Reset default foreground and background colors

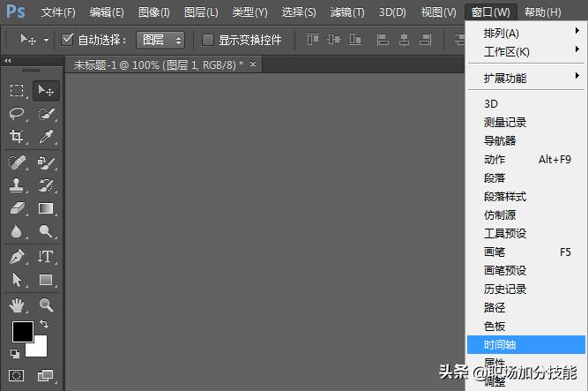15,353
